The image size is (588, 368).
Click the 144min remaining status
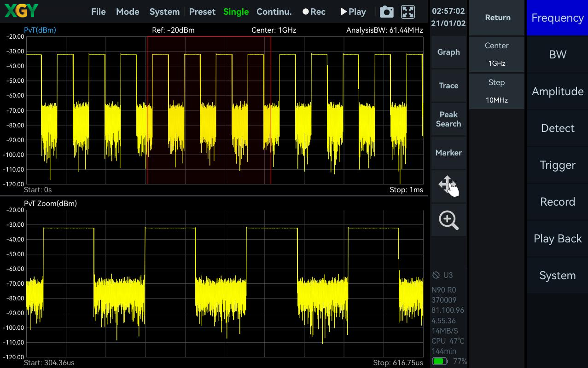tap(444, 351)
